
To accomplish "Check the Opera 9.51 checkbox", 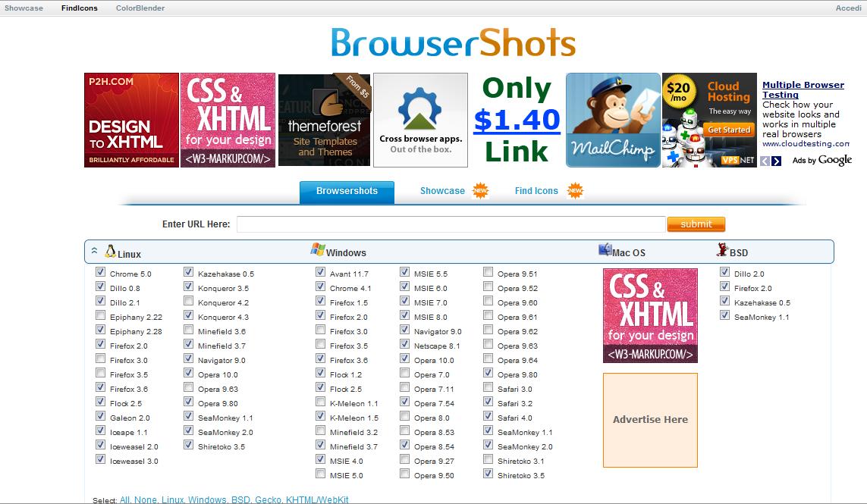I will click(488, 272).
